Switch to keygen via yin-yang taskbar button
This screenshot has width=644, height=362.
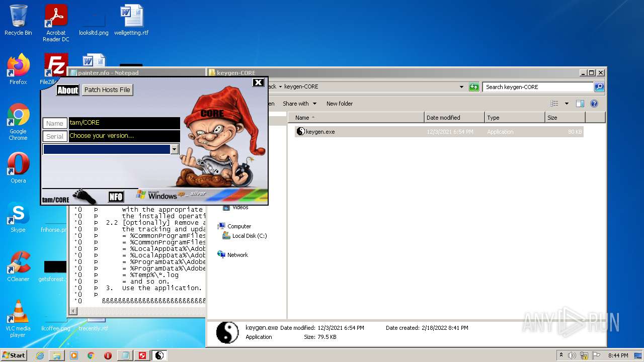159,355
